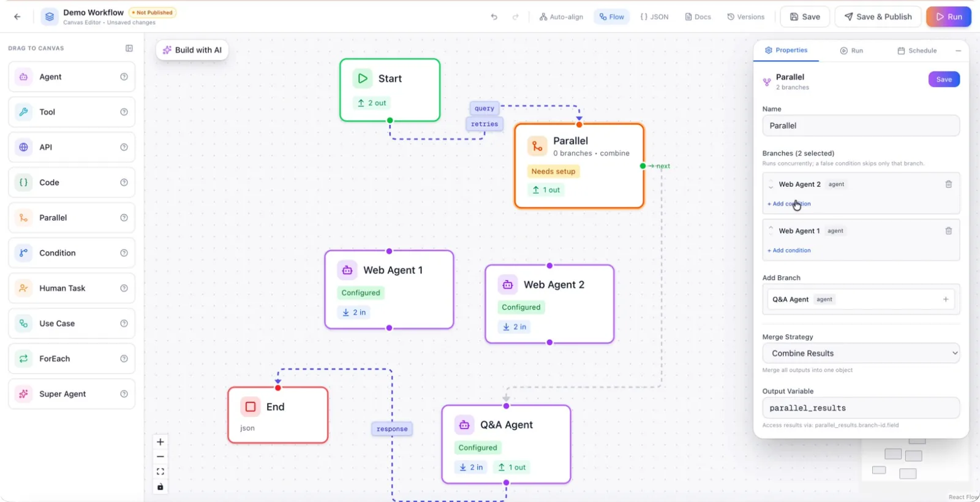This screenshot has width=980, height=502.
Task: Remove the Web Agent 1 branch
Action: click(949, 231)
